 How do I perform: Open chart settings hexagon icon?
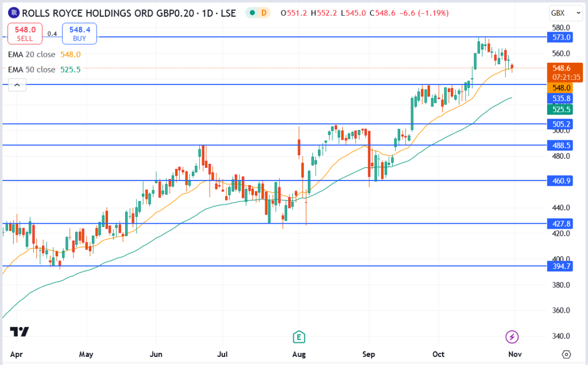click(x=567, y=354)
